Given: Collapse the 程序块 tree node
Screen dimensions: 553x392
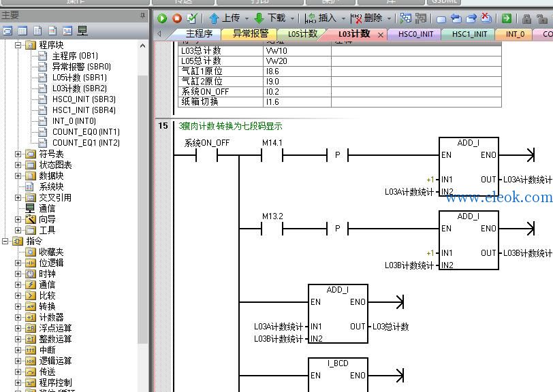Looking at the screenshot, I should click(18, 45).
